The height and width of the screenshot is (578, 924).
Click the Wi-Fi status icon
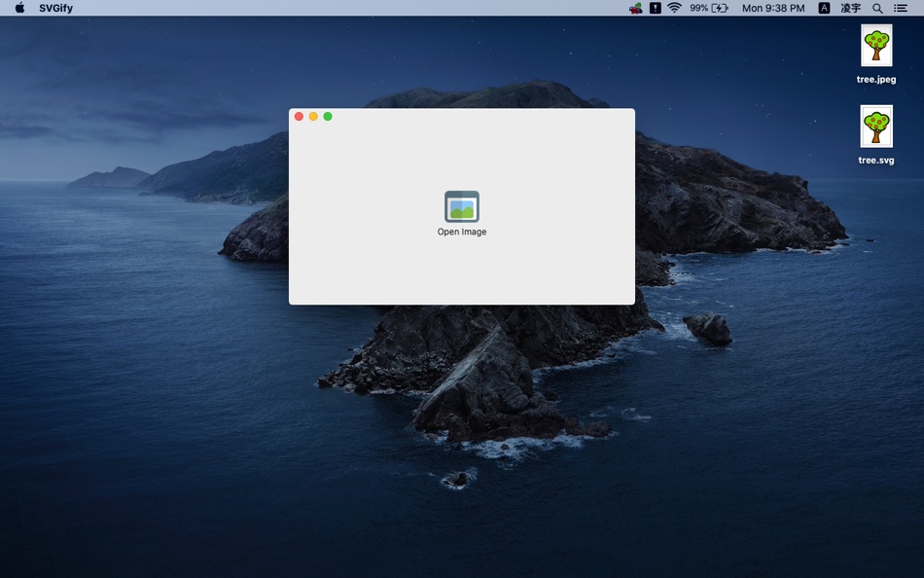click(676, 8)
